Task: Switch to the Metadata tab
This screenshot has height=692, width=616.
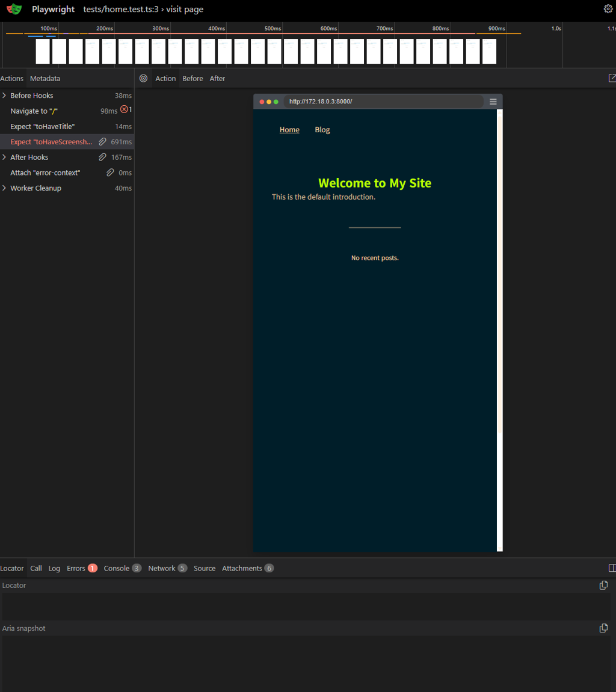Action: pyautogui.click(x=45, y=79)
